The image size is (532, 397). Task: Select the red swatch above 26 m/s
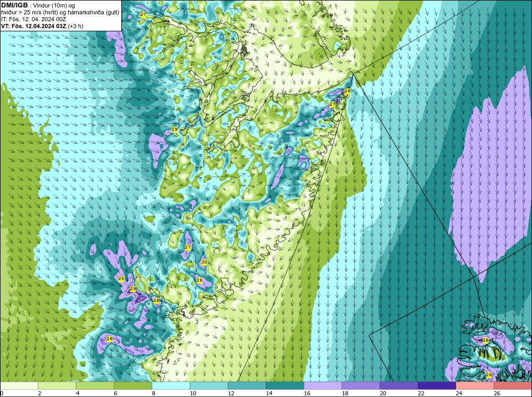[x=513, y=385]
